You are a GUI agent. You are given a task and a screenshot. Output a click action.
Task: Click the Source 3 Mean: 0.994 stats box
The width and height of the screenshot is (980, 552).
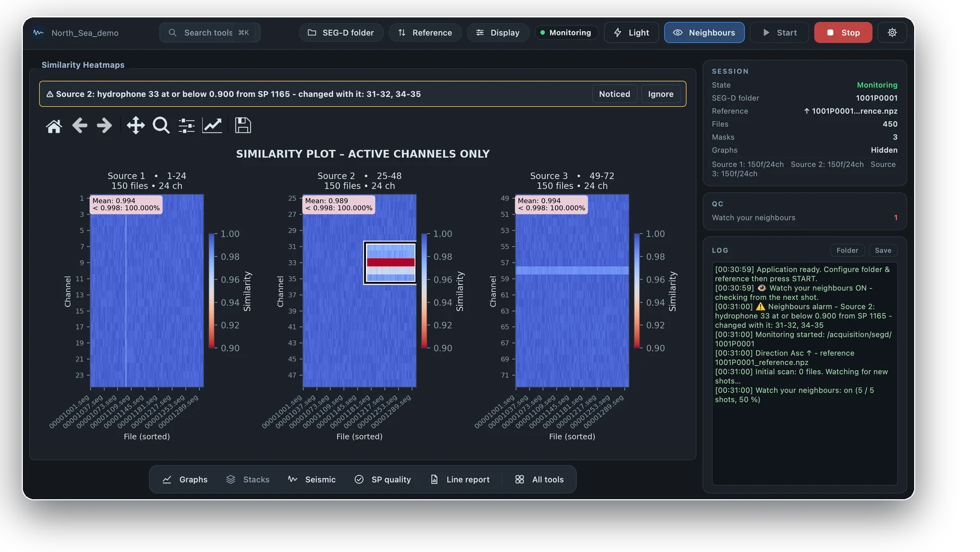[552, 204]
